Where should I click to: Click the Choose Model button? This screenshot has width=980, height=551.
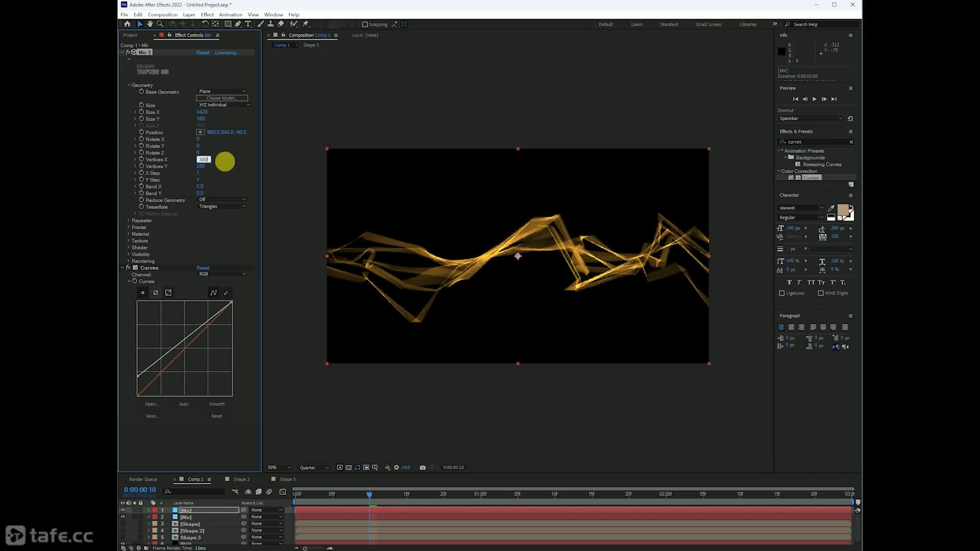tap(222, 98)
